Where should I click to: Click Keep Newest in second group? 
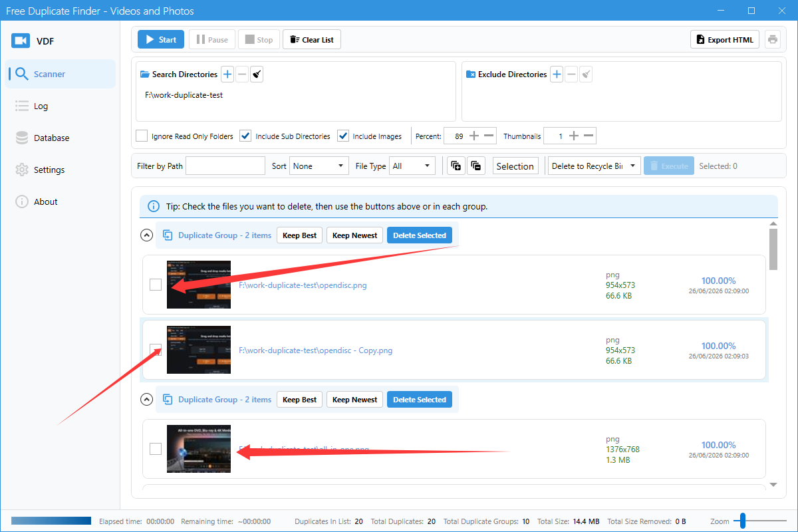point(354,400)
